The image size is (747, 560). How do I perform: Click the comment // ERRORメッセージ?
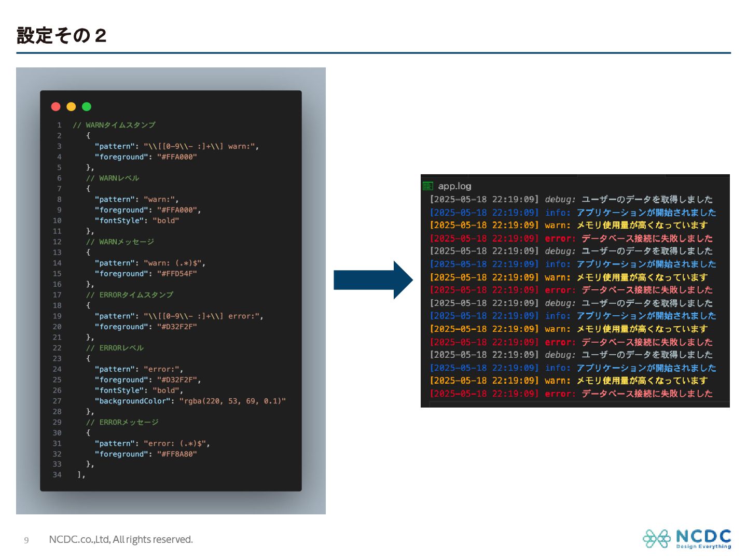(122, 423)
